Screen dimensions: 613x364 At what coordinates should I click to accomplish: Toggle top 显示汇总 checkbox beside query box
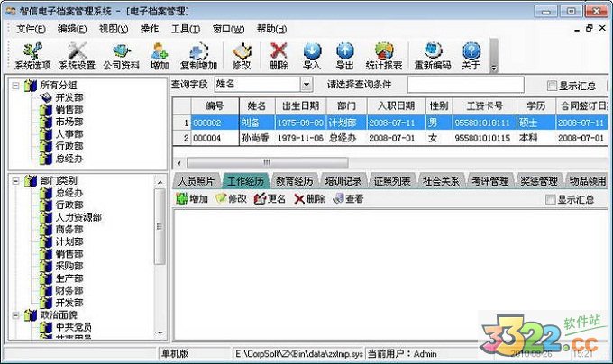pos(552,86)
